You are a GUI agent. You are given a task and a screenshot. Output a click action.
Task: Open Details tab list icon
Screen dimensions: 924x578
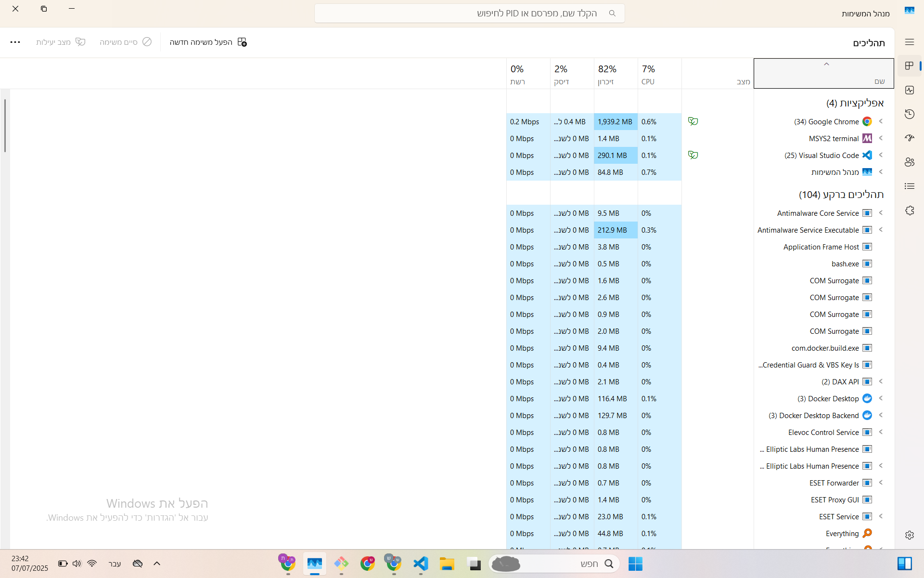click(x=909, y=186)
